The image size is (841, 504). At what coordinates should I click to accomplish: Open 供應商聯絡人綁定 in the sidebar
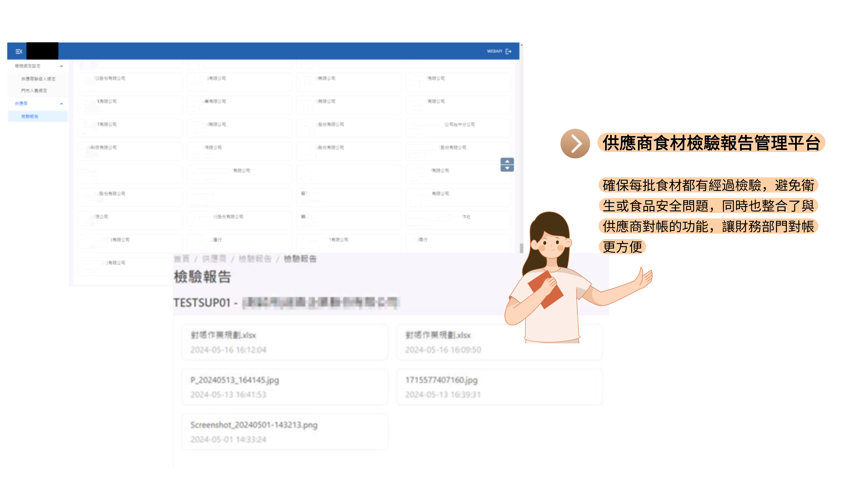tap(38, 79)
